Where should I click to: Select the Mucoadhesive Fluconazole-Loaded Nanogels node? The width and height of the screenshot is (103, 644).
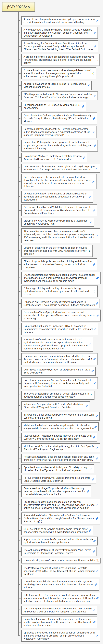tap(58, 437)
